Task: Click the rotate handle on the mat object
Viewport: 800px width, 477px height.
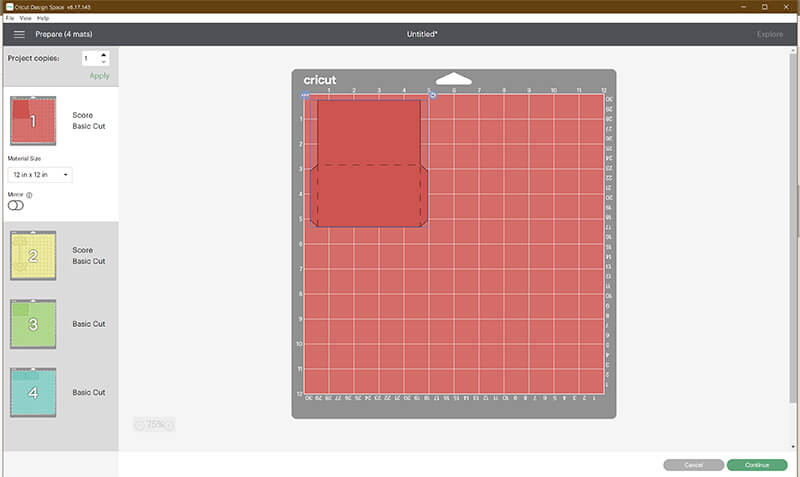Action: [433, 95]
